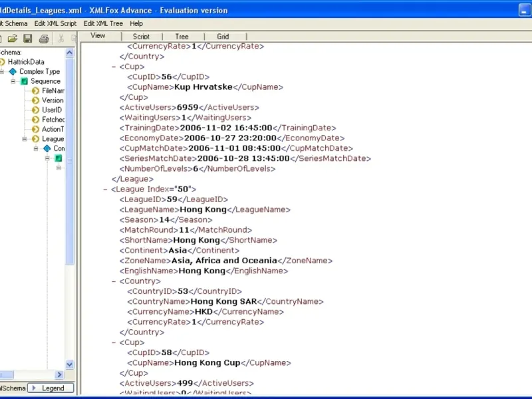
Task: Collapse the League Index="50" element
Action: pos(105,190)
